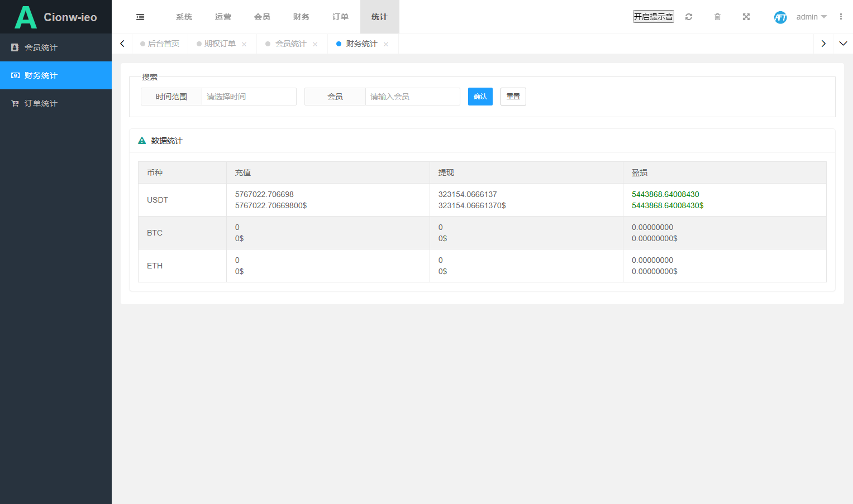Click the 重置 reset button

(513, 97)
